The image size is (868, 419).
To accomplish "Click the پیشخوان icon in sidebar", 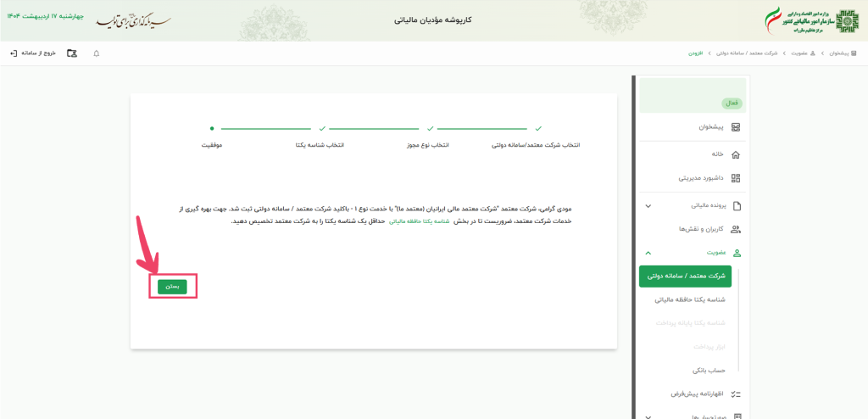I will [735, 127].
